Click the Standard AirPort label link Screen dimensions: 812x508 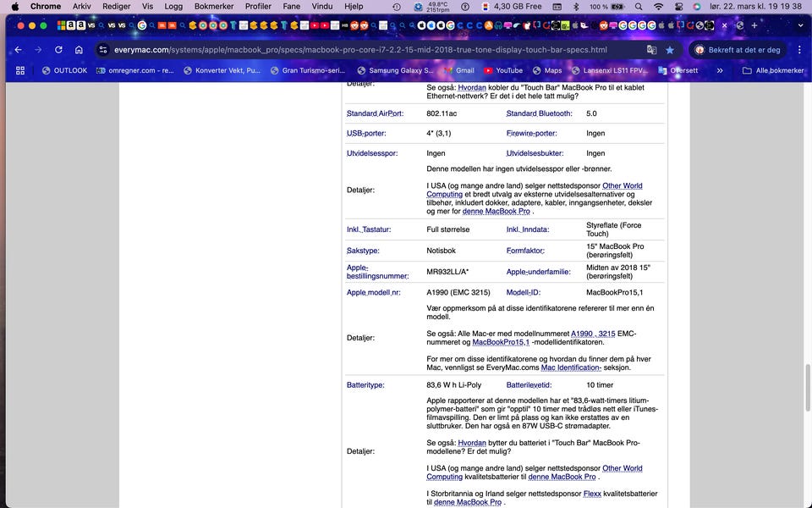point(375,113)
